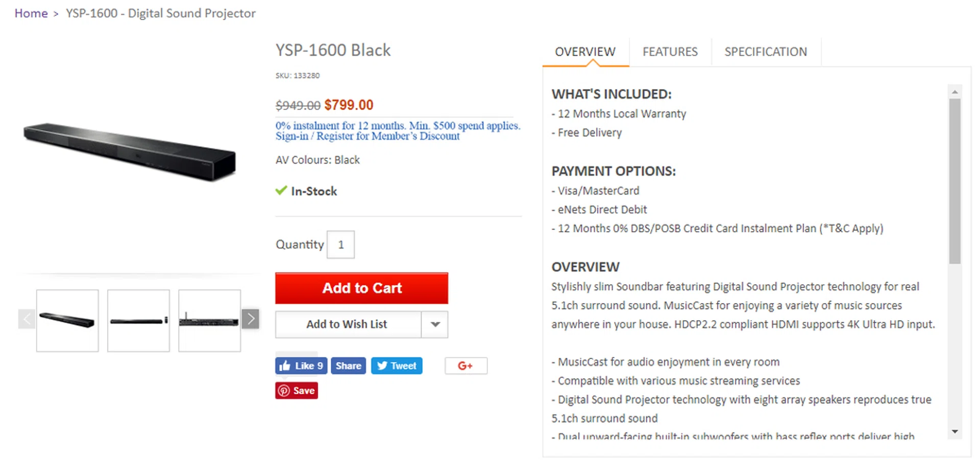
Task: Click the Add to Wish List button
Action: (347, 325)
